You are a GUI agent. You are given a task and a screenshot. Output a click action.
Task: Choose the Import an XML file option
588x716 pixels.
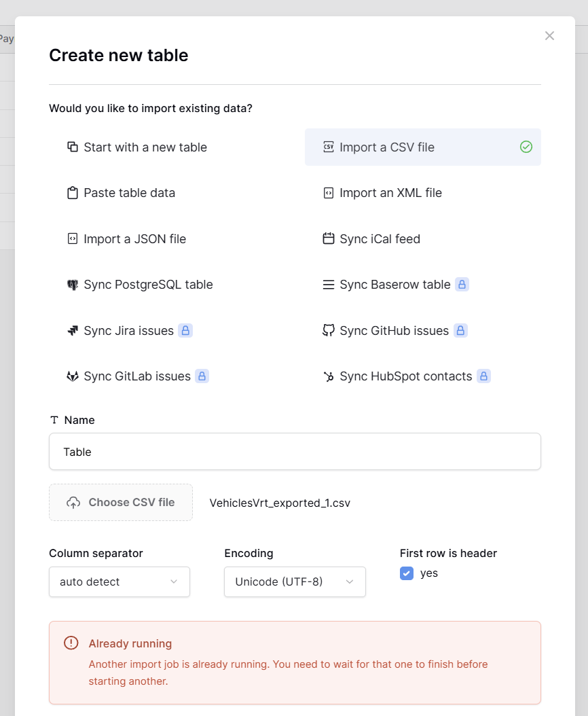click(390, 193)
